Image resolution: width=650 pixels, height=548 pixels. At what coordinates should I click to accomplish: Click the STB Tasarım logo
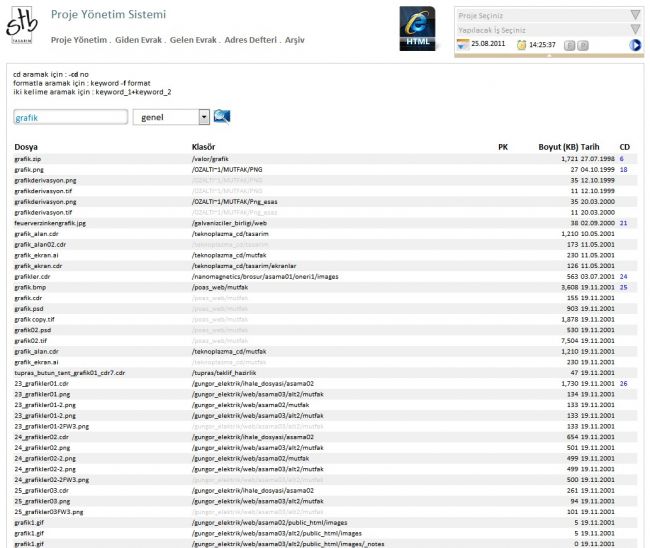tap(21, 26)
